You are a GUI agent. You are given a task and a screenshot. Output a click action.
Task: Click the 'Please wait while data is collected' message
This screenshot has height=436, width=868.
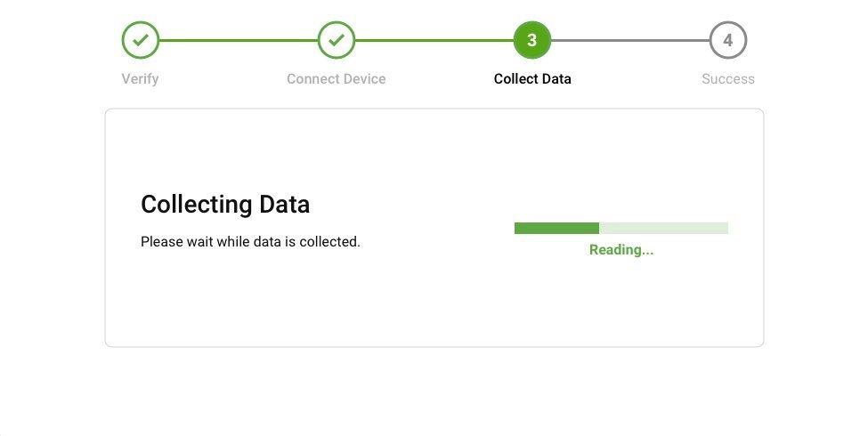(x=250, y=242)
